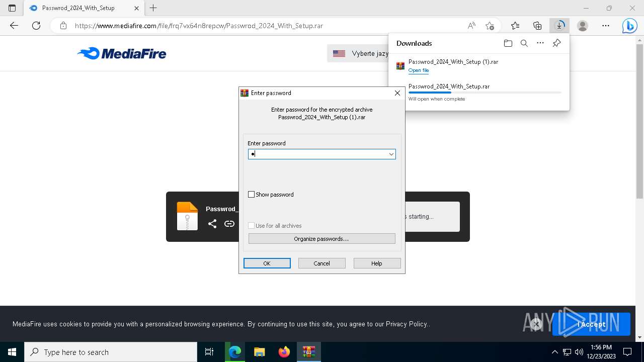
Task: Click I Accept on the cookie banner
Action: coord(591,324)
